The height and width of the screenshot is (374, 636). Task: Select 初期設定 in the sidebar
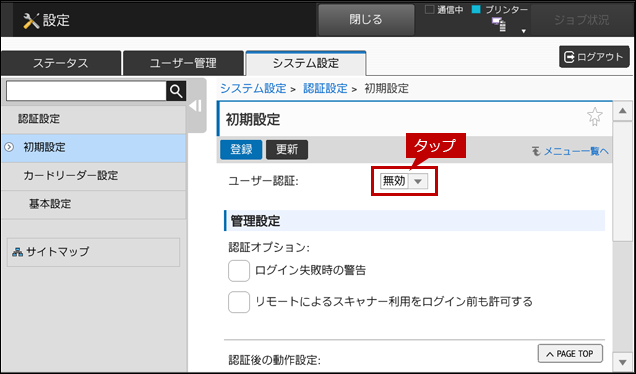[93, 148]
